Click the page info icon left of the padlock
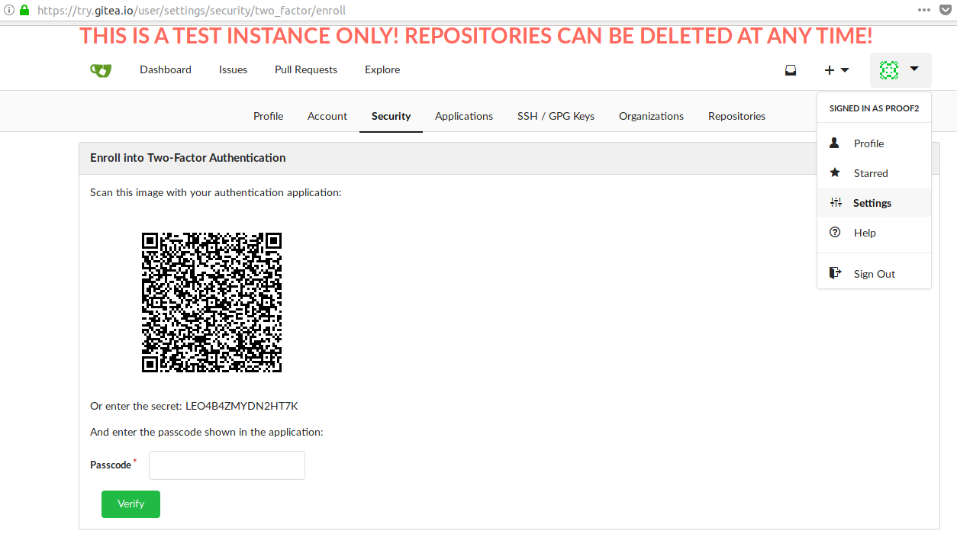 click(8, 10)
